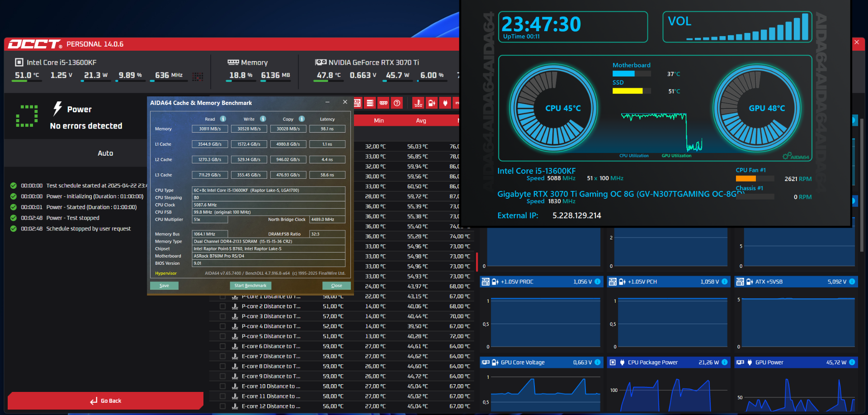Click the plug icon on CPU Package Power header

coord(622,362)
